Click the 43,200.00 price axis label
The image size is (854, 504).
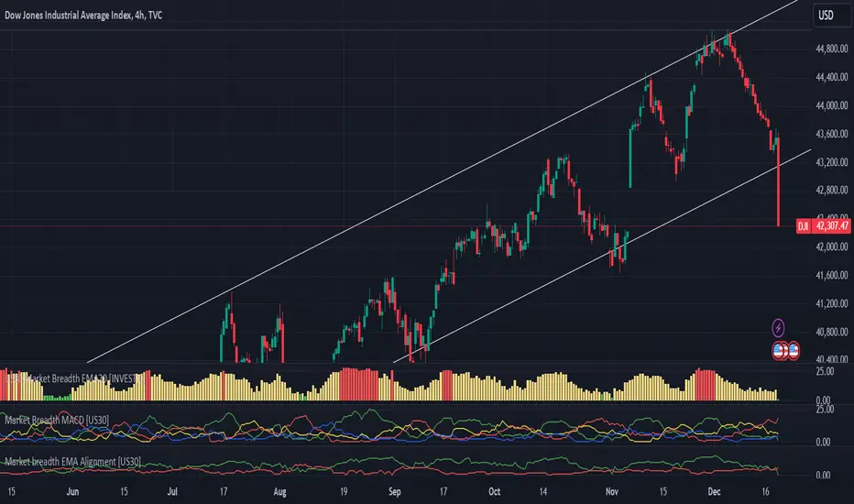pyautogui.click(x=831, y=162)
